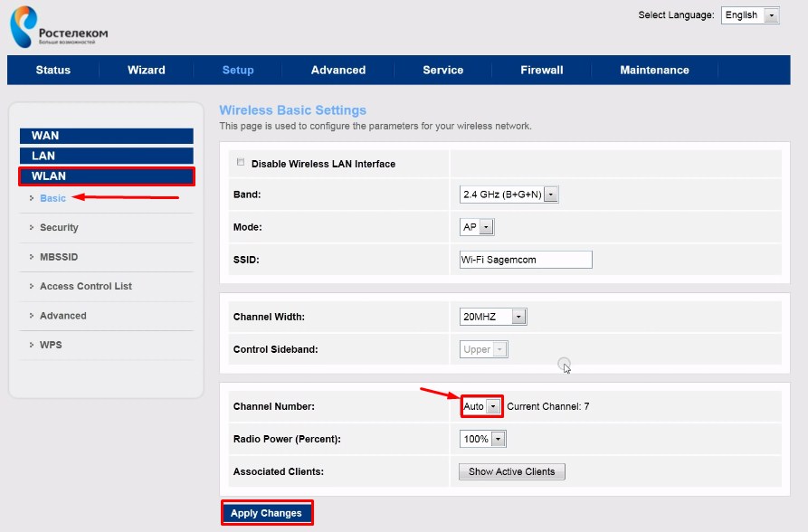The image size is (808, 532).
Task: Open the Mode dropdown showing AP
Action: click(x=477, y=227)
